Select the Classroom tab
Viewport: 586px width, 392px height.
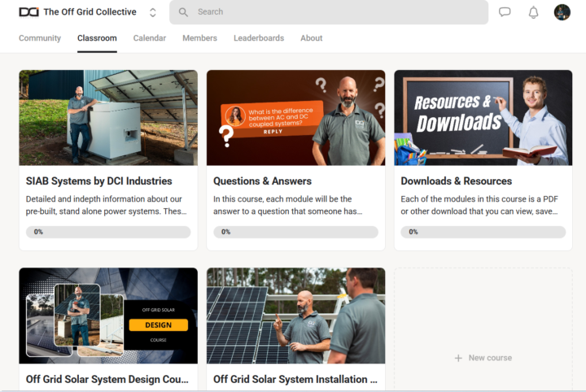pyautogui.click(x=97, y=38)
